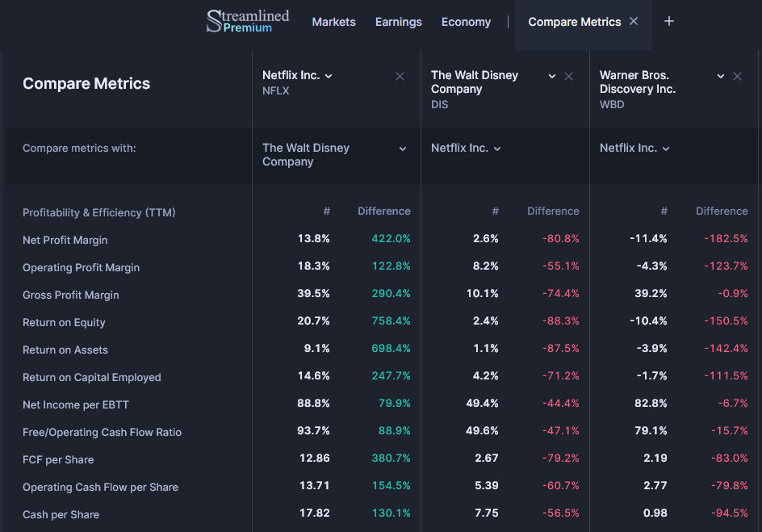Click the Compare Metrics page title

(x=86, y=84)
